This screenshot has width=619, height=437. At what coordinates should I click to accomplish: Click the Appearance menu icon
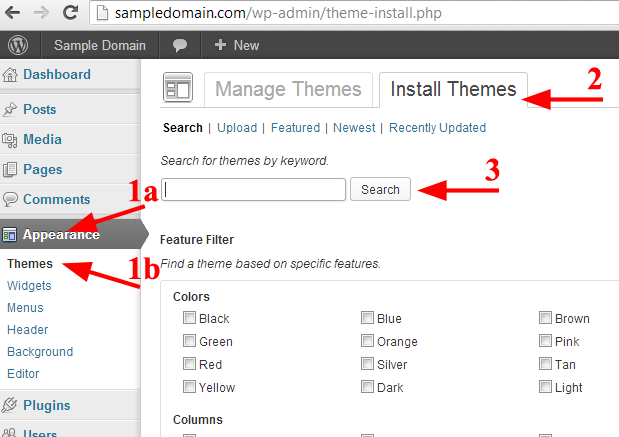click(9, 234)
